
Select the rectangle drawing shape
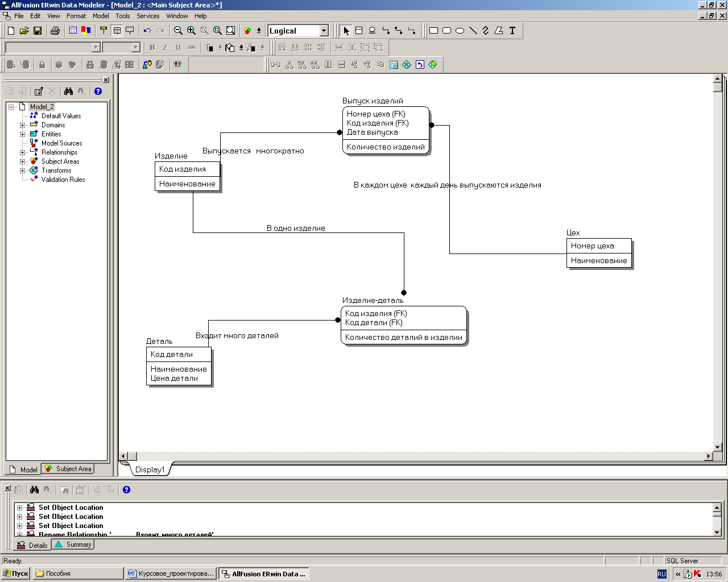point(434,31)
